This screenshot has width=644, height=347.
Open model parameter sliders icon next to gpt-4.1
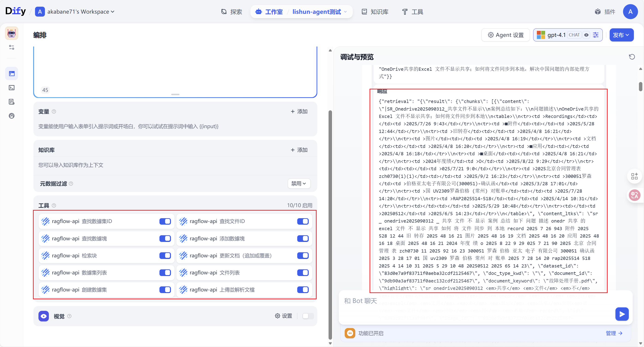pyautogui.click(x=596, y=35)
